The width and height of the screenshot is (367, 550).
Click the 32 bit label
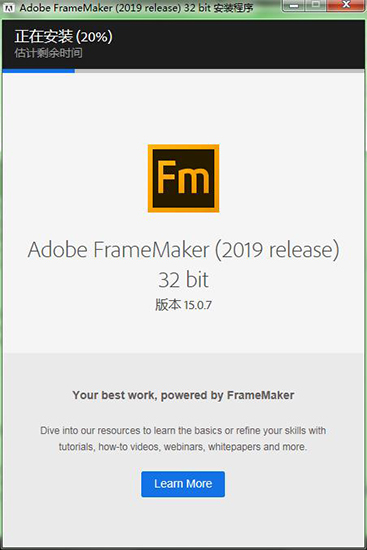(x=184, y=280)
